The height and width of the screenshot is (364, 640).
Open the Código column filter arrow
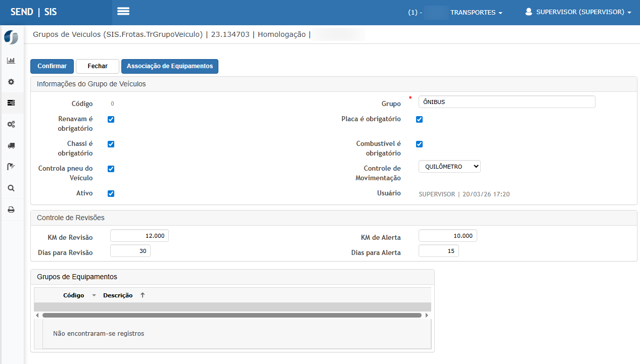point(94,295)
